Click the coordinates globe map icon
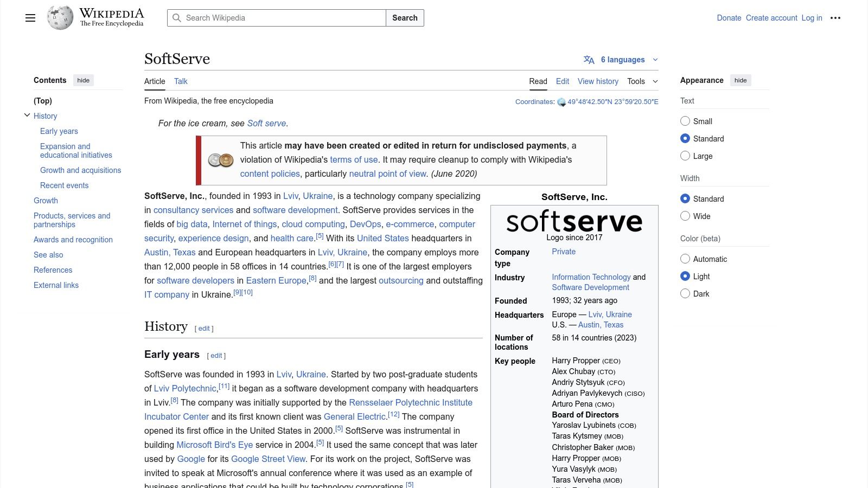Viewport: 868px width, 488px height. tap(561, 102)
